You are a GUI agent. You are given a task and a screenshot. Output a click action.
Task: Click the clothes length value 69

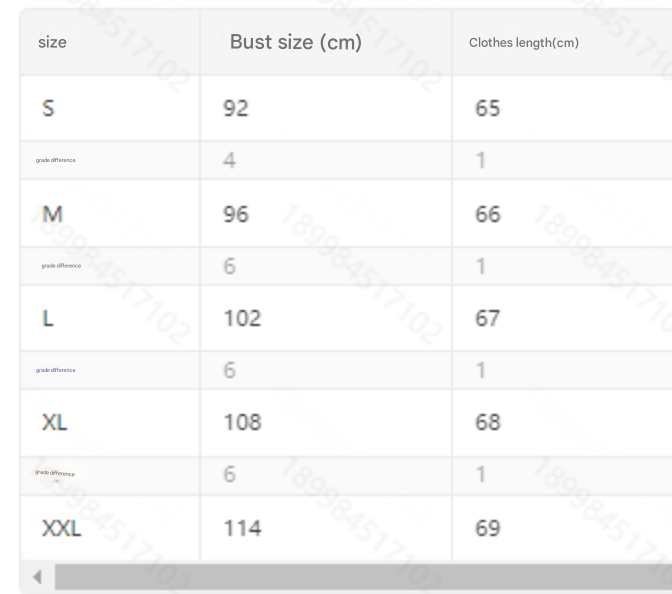click(488, 526)
